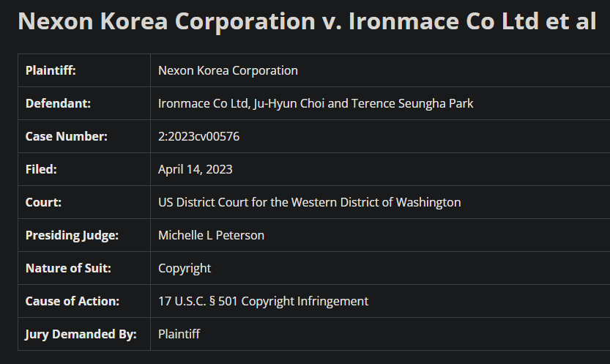
Task: Click the Plaintiff row label
Action: (51, 70)
